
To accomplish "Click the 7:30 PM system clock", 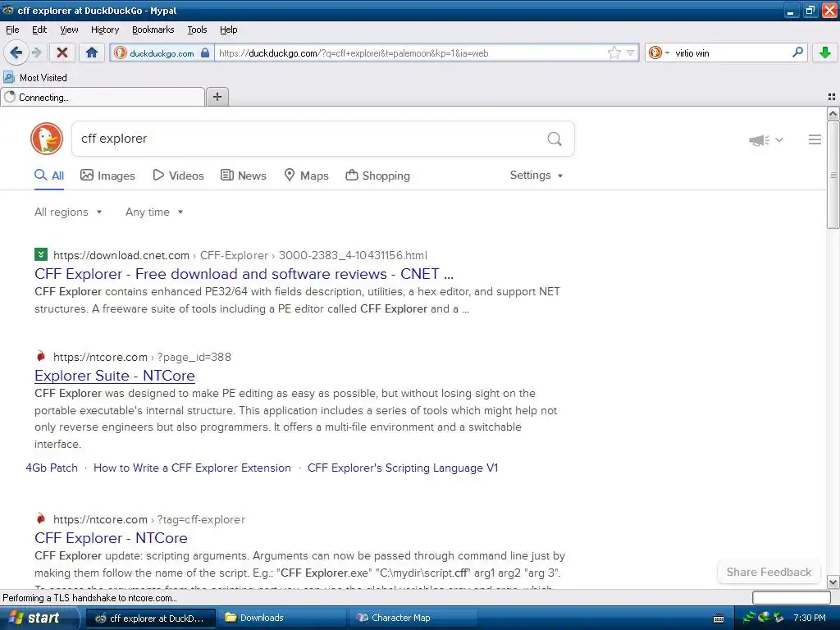I will pyautogui.click(x=810, y=618).
